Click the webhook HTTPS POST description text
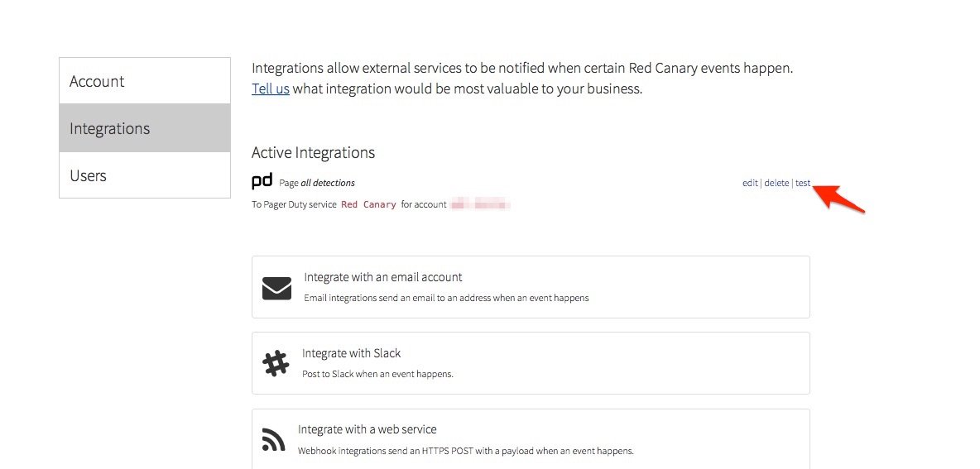Viewport: 980px width, 469px height. (465, 451)
